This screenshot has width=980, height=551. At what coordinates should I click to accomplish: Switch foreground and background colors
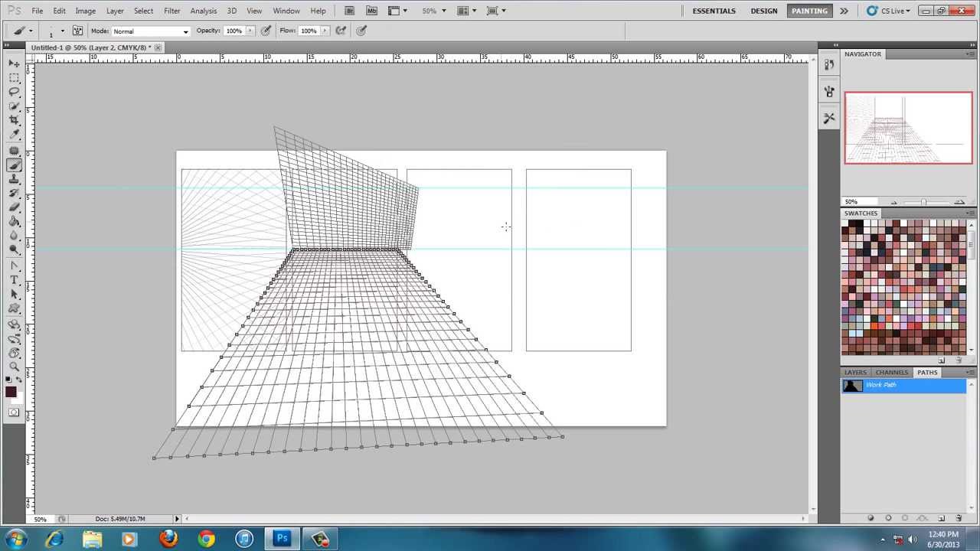point(20,380)
